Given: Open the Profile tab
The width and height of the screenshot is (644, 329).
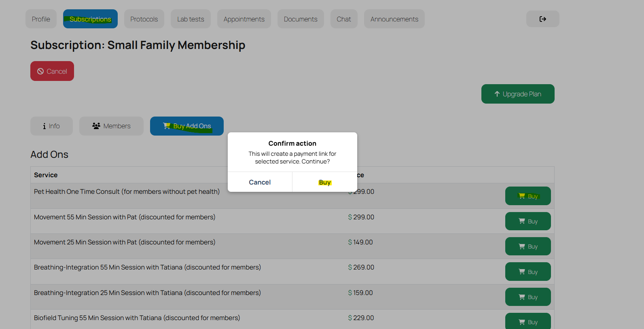Looking at the screenshot, I should point(41,19).
